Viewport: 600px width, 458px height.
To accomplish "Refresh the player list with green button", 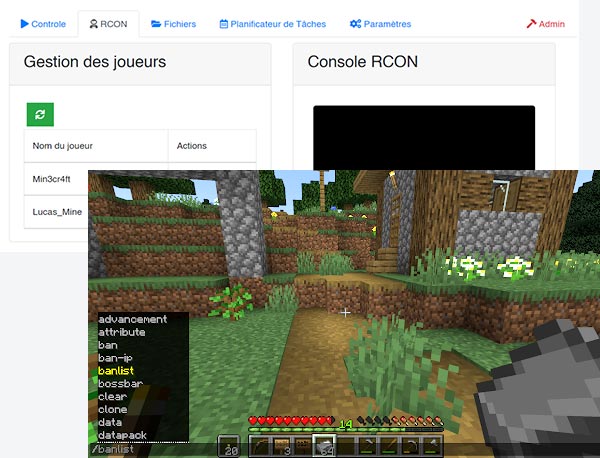I will 40,114.
